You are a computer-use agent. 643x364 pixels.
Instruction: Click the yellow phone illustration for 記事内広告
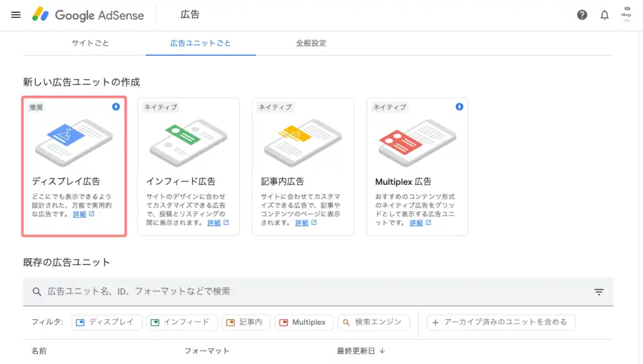point(303,142)
